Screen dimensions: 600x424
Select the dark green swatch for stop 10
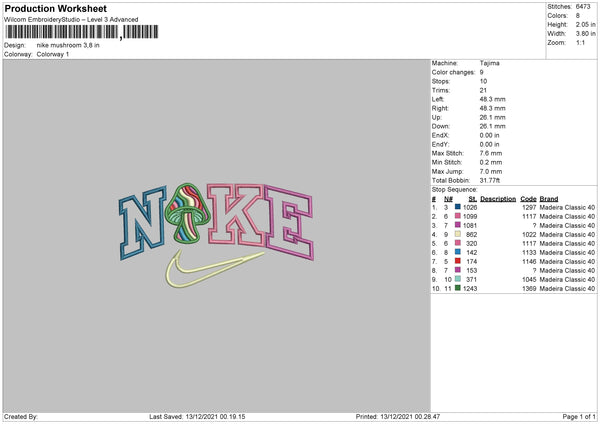click(458, 288)
